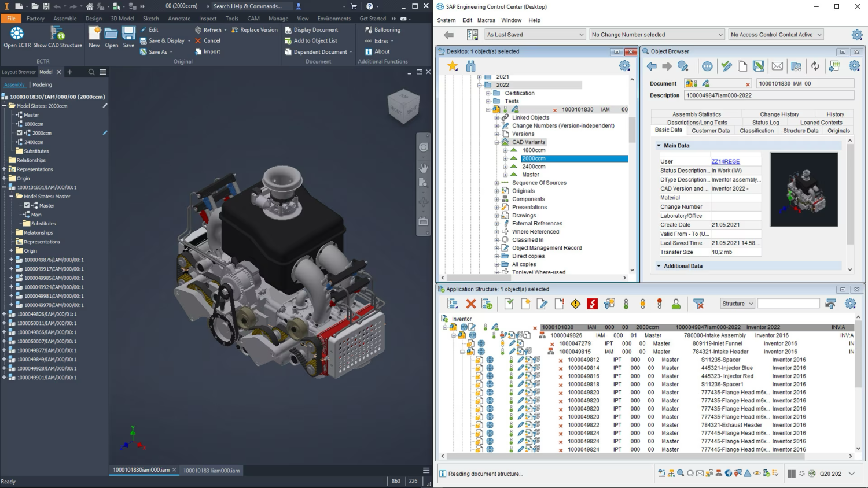Collapse the Additional Data section
Viewport: 868px width, 488px height.
pyautogui.click(x=659, y=266)
